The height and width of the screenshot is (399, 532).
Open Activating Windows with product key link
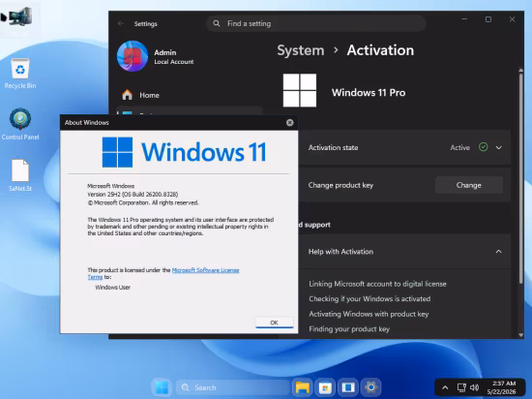(369, 314)
